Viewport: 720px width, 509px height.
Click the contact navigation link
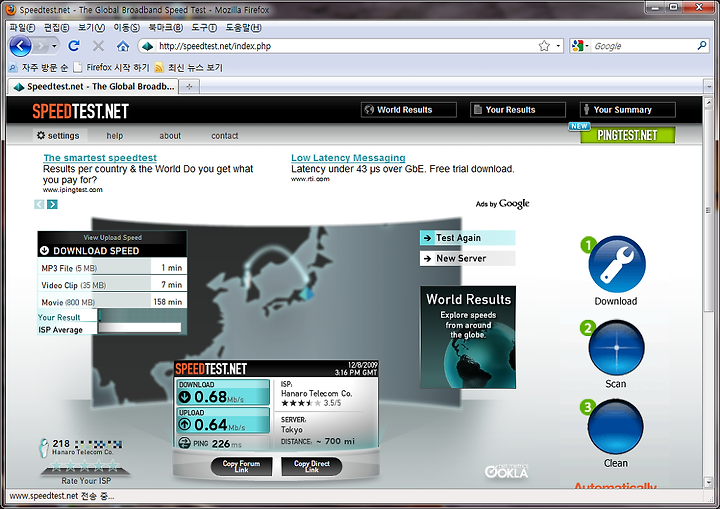click(225, 136)
